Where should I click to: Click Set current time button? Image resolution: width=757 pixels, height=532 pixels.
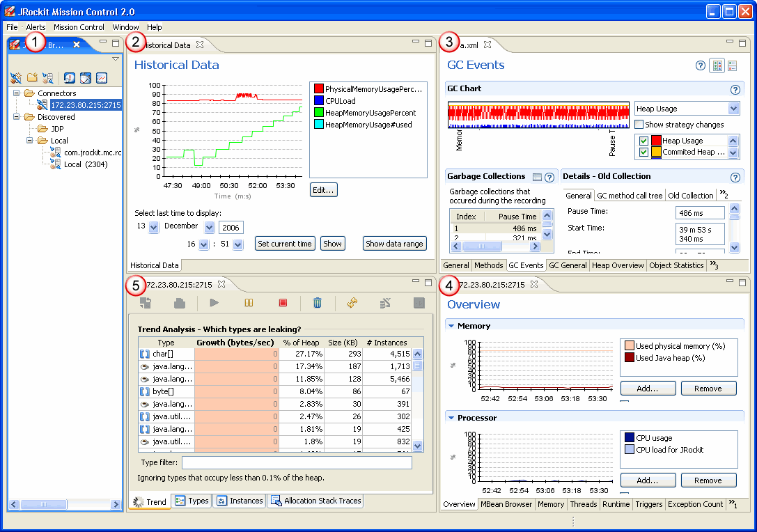(x=285, y=244)
